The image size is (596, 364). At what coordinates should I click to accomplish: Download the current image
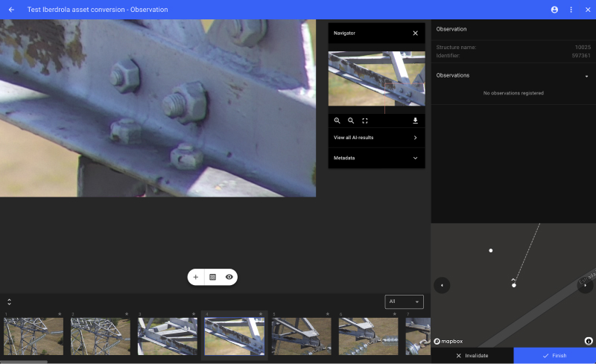415,121
